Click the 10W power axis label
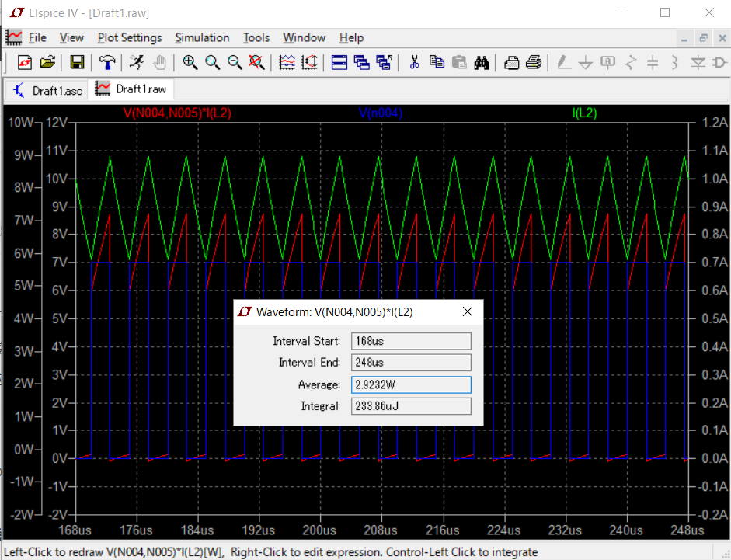The height and width of the screenshot is (560, 731). 20,123
